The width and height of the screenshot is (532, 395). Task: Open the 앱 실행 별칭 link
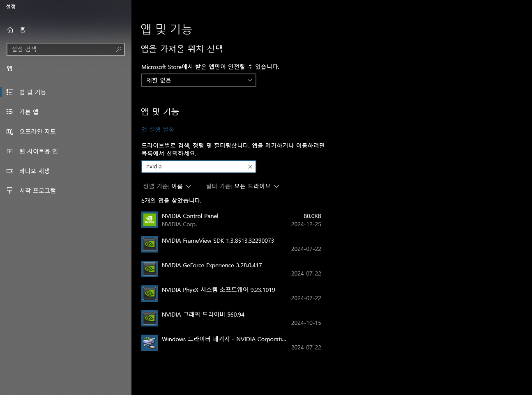tap(158, 130)
